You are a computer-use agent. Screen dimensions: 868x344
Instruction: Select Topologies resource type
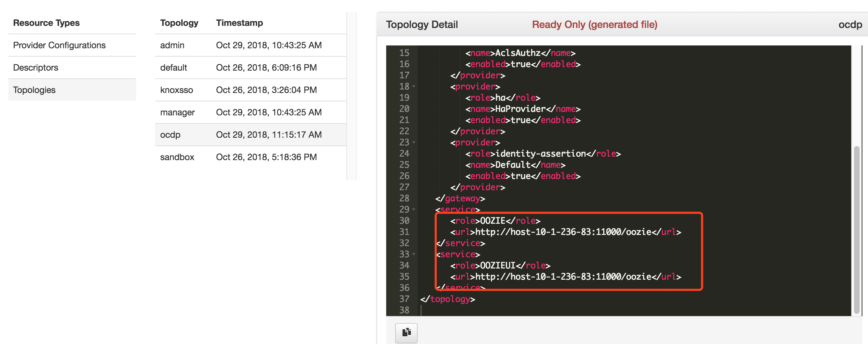coord(72,90)
